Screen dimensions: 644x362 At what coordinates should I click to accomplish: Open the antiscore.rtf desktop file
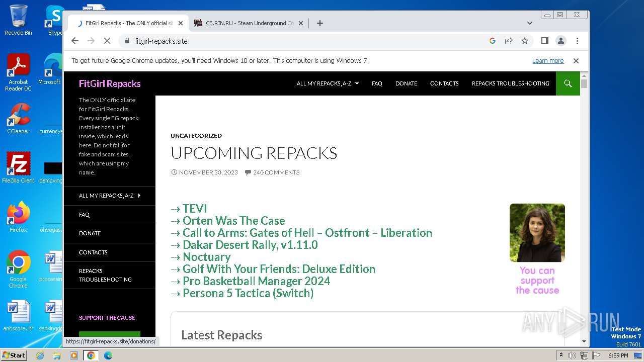coord(18,316)
